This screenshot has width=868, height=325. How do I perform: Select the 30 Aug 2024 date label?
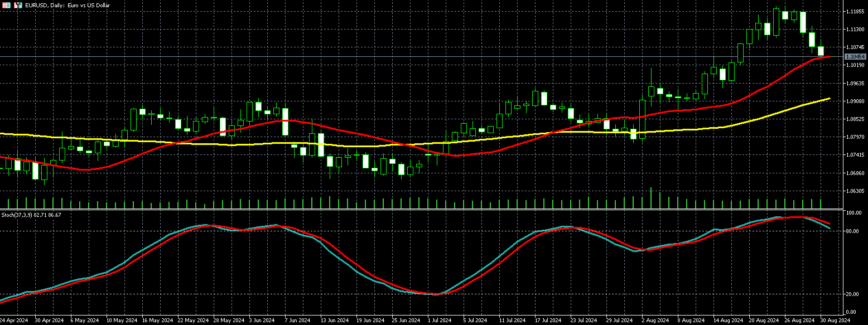point(833,321)
